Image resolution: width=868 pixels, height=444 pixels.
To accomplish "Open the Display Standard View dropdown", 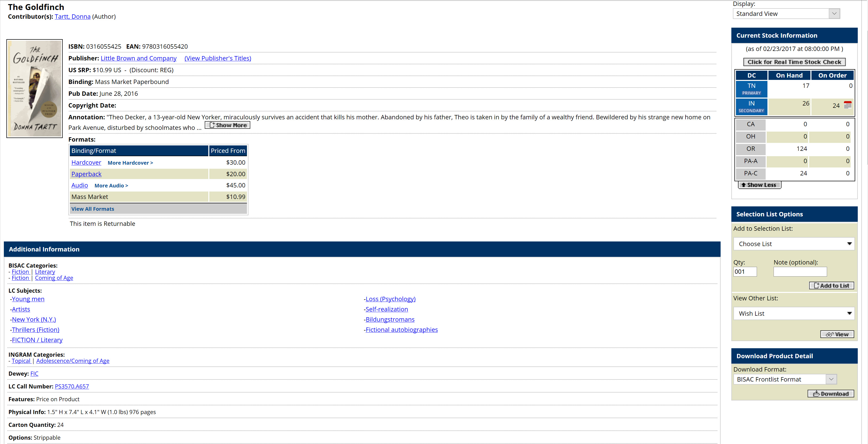I will coord(786,14).
